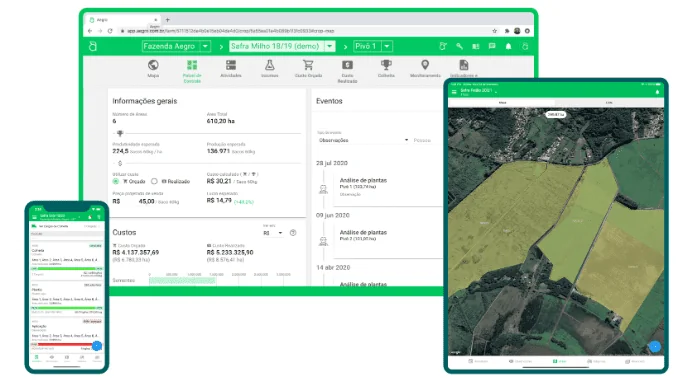Open a new browser tab with plus
The height and width of the screenshot is (384, 676).
click(168, 20)
